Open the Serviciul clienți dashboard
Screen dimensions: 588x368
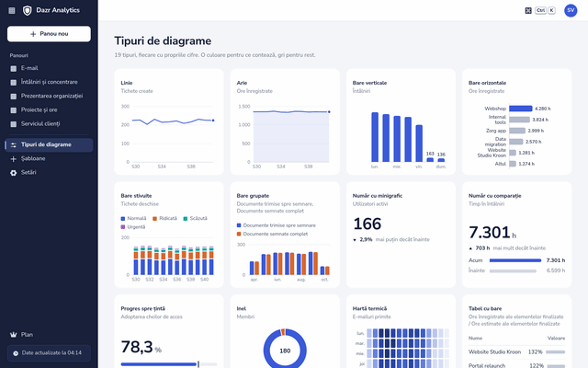49,124
